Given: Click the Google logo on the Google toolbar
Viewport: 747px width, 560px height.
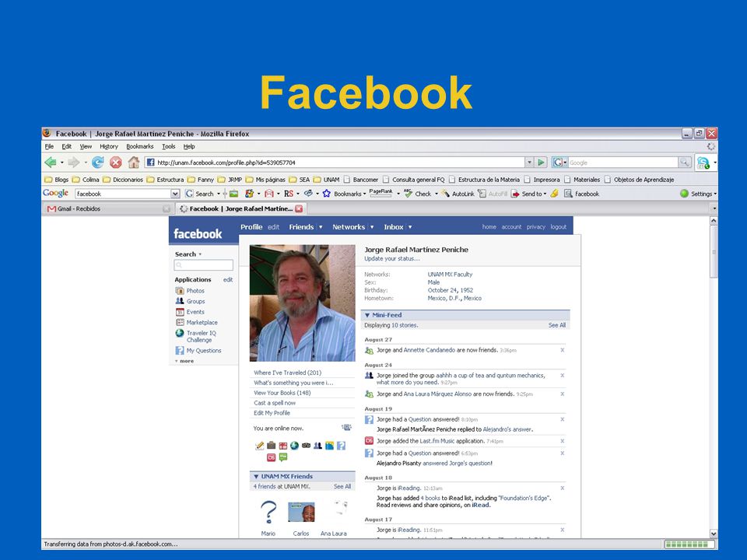Looking at the screenshot, I should [55, 194].
